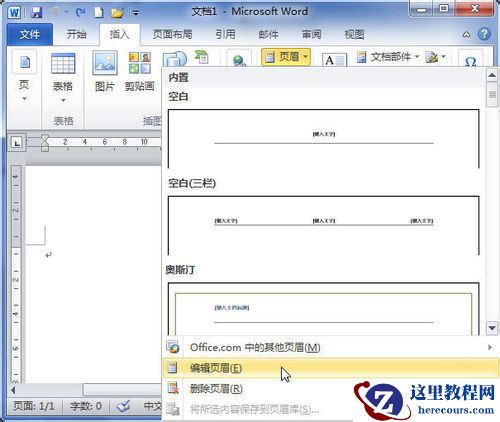Open the 表格 table dropdown

63,78
